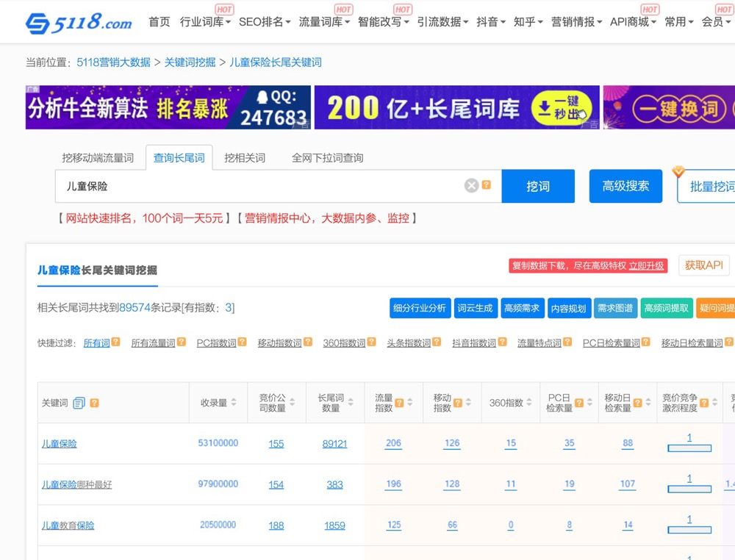The image size is (735, 560).
Task: Copy keywords icon in 关键词 column header
Action: coord(79,403)
